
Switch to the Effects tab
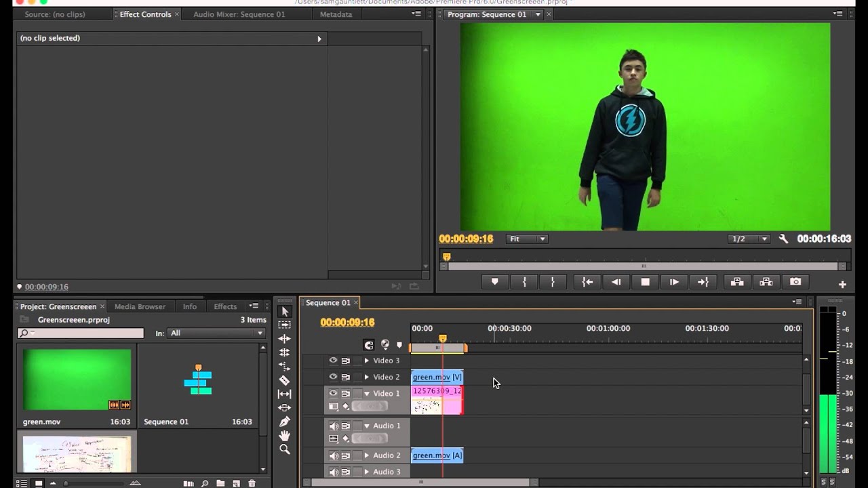[225, 306]
